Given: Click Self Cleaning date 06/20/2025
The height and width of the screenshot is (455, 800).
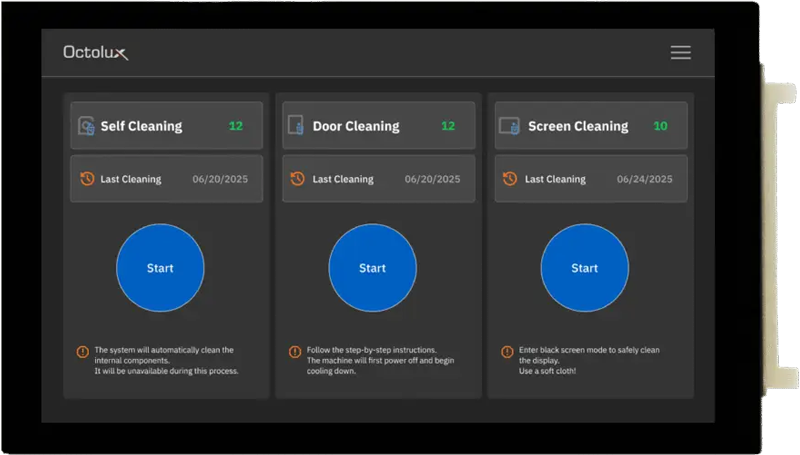Looking at the screenshot, I should tap(220, 180).
